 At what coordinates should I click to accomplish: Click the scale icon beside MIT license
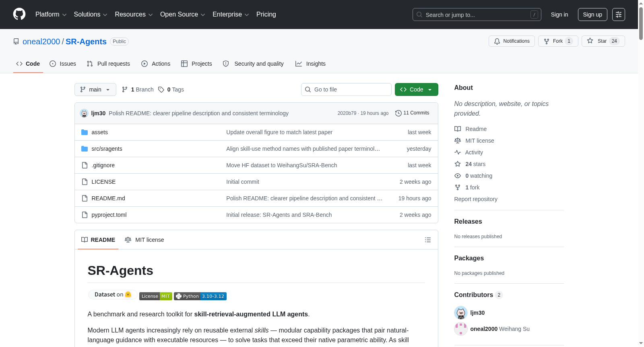click(x=458, y=141)
